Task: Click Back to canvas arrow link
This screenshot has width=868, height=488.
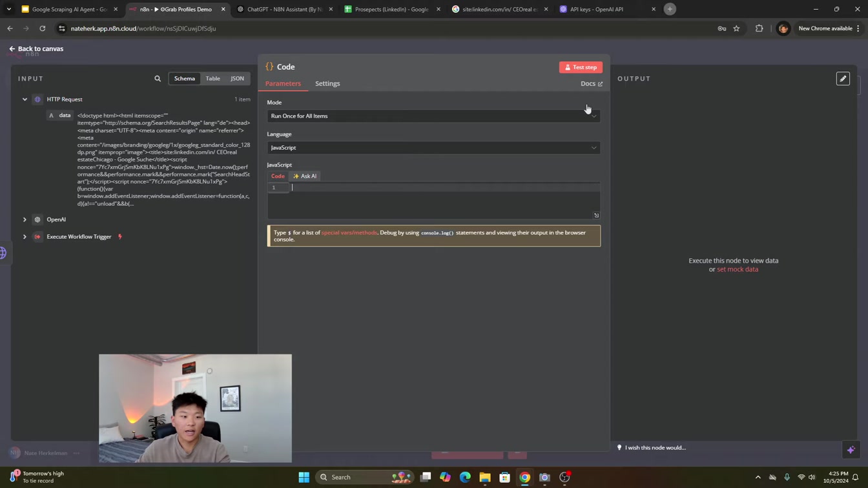Action: 36,48
